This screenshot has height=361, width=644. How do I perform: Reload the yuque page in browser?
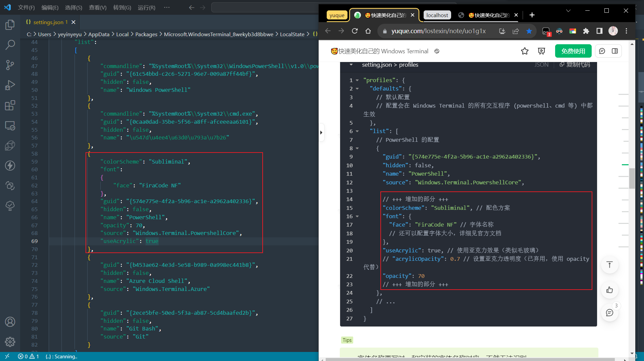355,31
